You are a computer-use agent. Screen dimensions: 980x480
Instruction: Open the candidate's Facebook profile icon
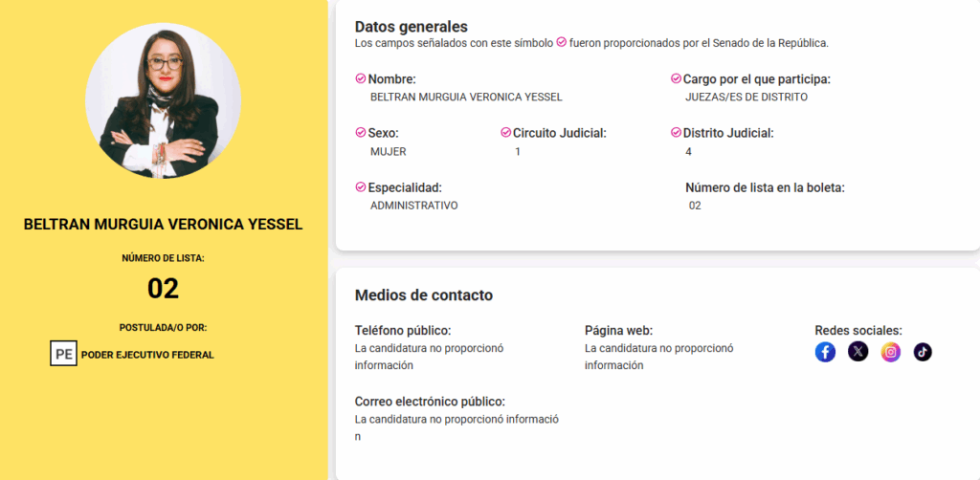825,352
